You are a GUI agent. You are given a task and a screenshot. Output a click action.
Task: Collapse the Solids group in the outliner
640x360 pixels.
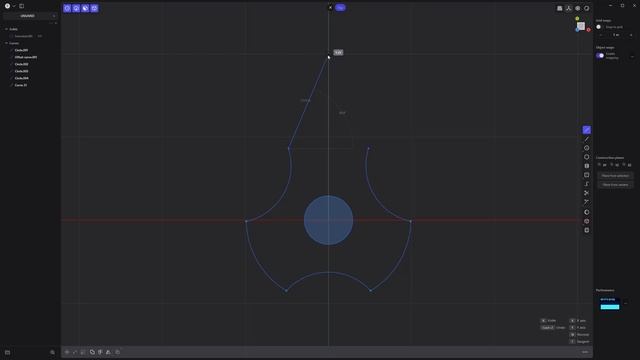tap(7, 29)
